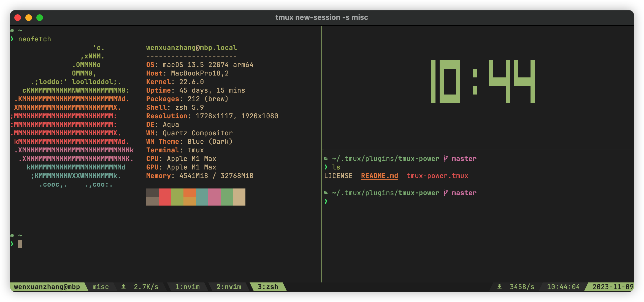Switch to the 2:nvim window tab

[228, 287]
